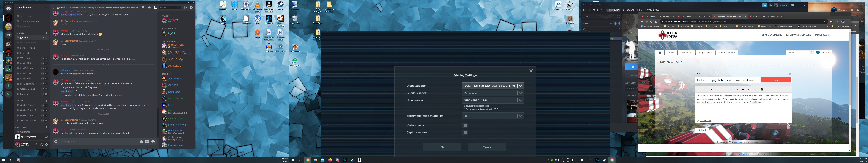Click the insert image icon in editor
The width and height of the screenshot is (868, 163).
pos(743,89)
